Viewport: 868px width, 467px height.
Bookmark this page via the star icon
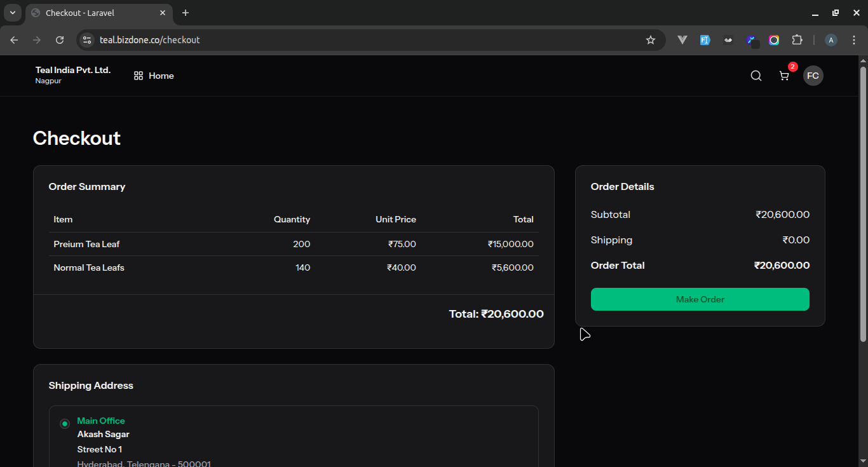pos(650,39)
